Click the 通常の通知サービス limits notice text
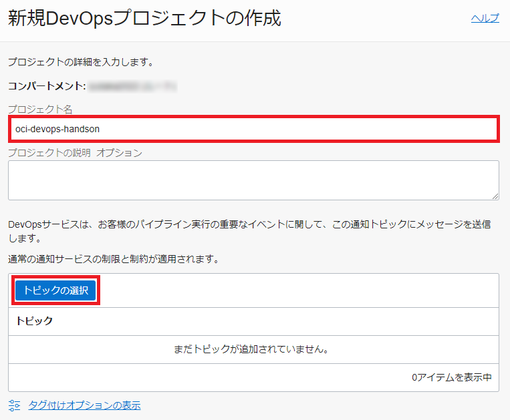510x420 pixels. (113, 258)
